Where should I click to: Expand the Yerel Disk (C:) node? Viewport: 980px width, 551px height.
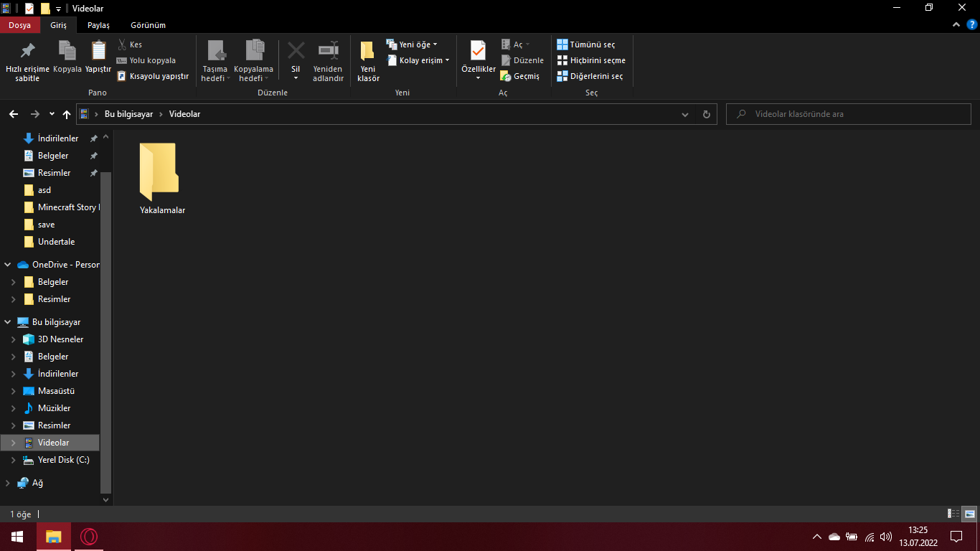(x=13, y=460)
